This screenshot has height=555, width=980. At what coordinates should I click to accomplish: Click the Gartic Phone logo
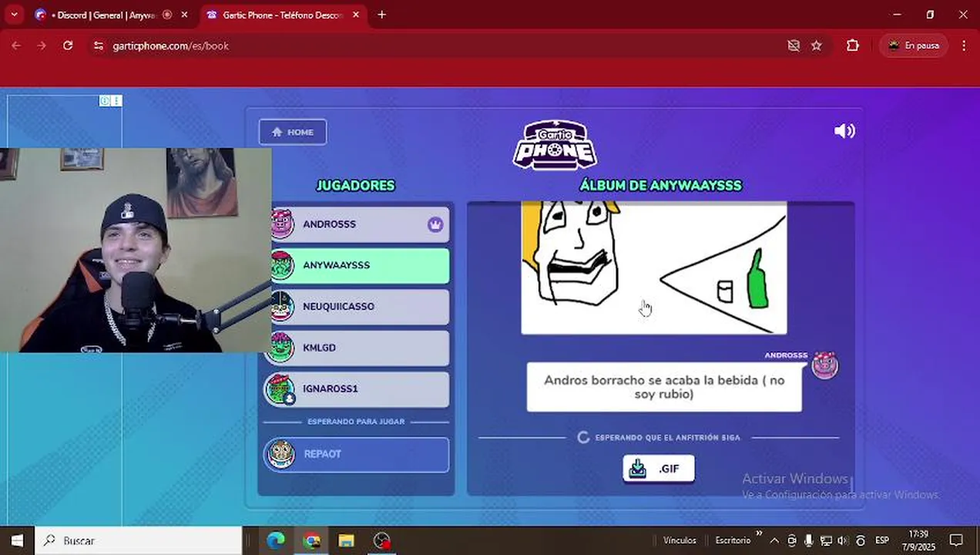pos(555,144)
